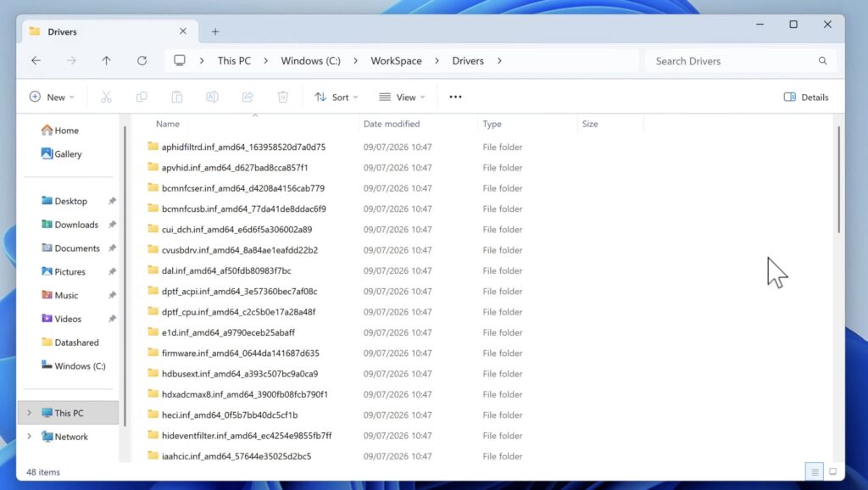
Task: Switch to the details list view icon
Action: tap(815, 471)
